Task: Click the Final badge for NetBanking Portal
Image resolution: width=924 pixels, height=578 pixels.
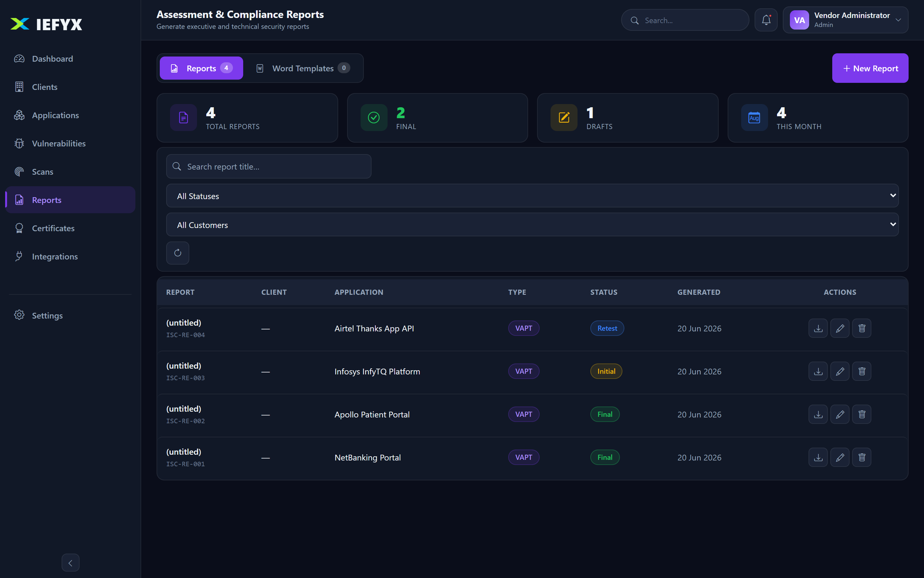Action: (605, 457)
